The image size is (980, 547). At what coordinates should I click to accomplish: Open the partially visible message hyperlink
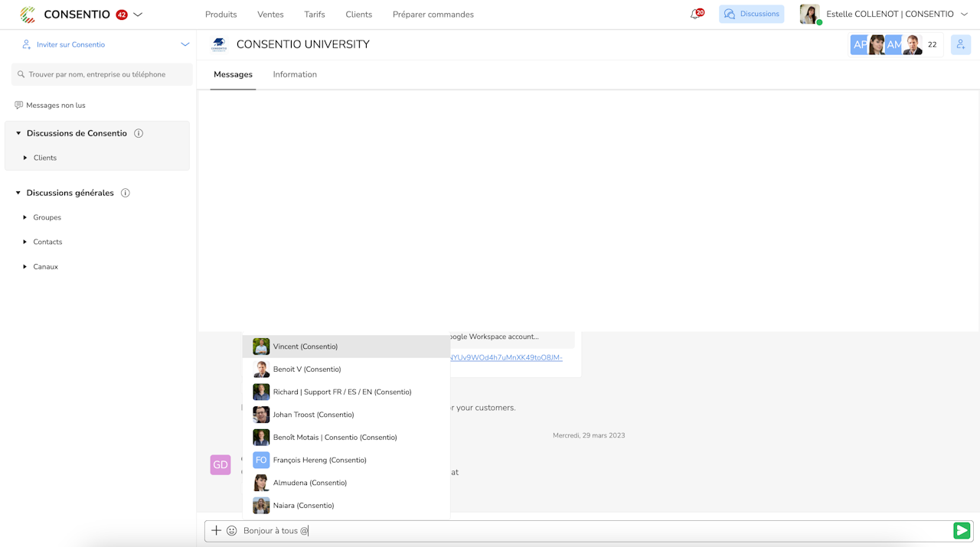click(506, 357)
